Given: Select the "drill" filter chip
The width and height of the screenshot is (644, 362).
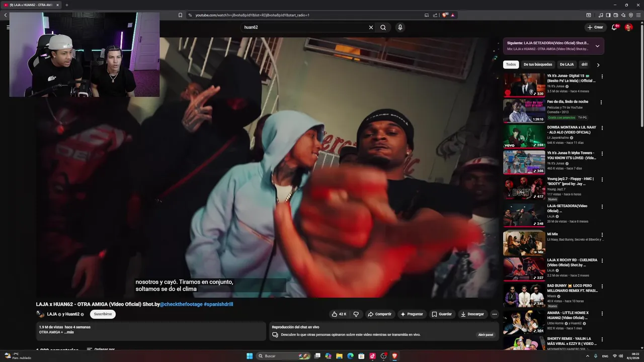Looking at the screenshot, I should 584,64.
